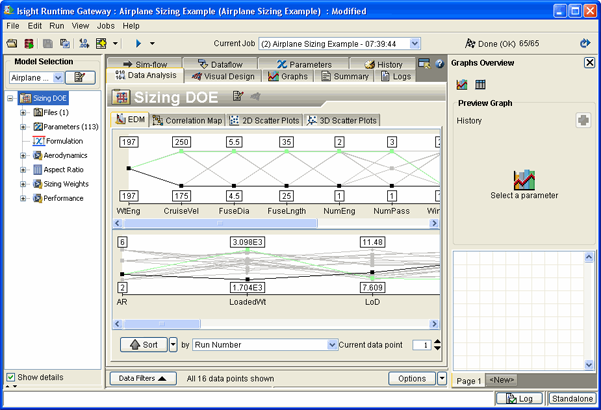Screen dimensions: 601x410
Task: Open the 2D Scatter Plots tab
Action: 264,120
